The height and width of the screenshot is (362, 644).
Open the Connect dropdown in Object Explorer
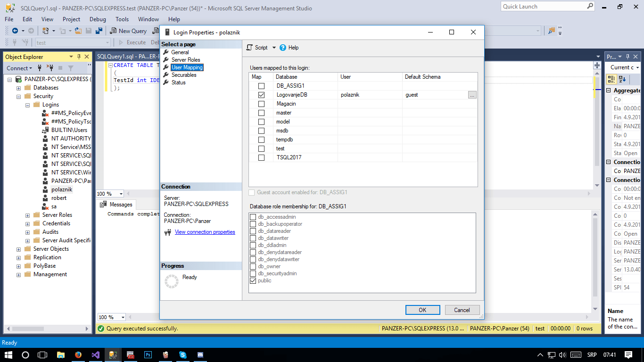click(x=19, y=68)
